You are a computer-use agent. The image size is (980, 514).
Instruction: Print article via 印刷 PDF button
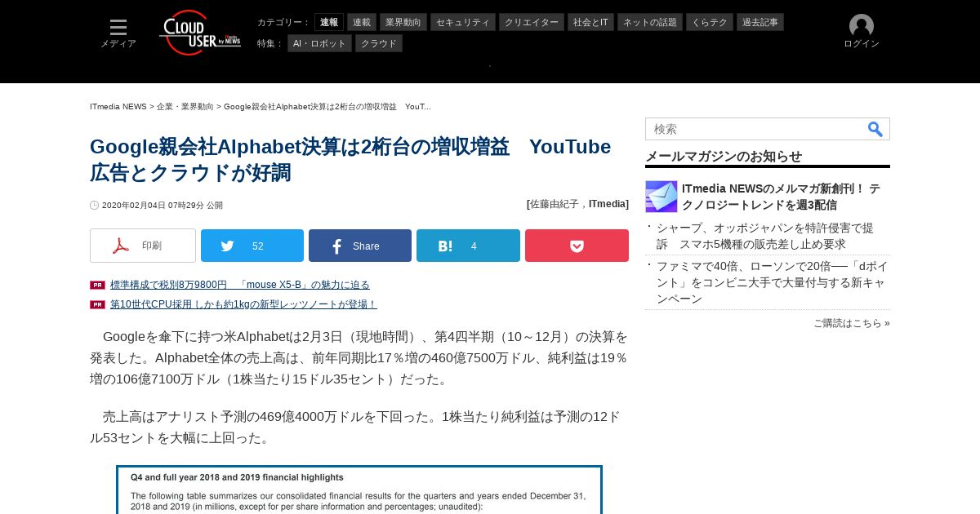click(143, 246)
